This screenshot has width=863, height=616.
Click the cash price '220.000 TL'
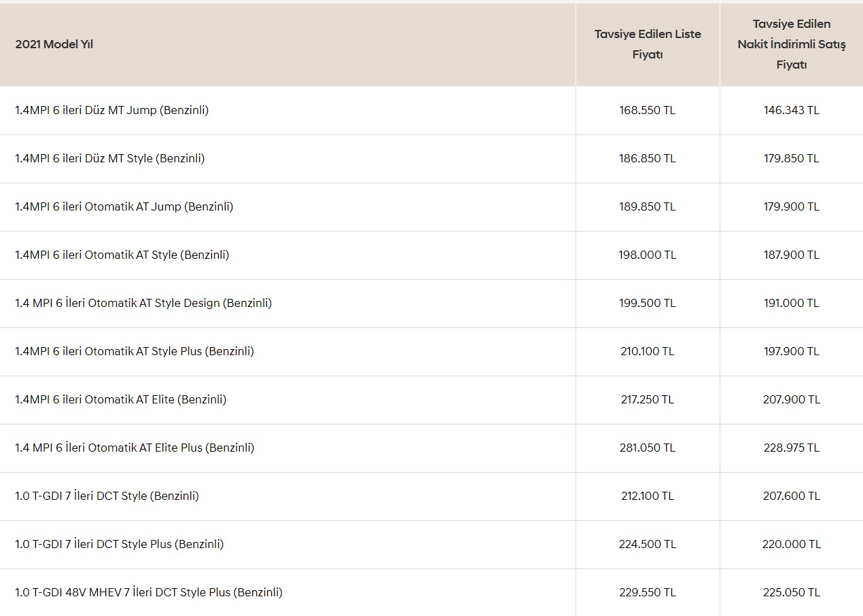(x=792, y=544)
